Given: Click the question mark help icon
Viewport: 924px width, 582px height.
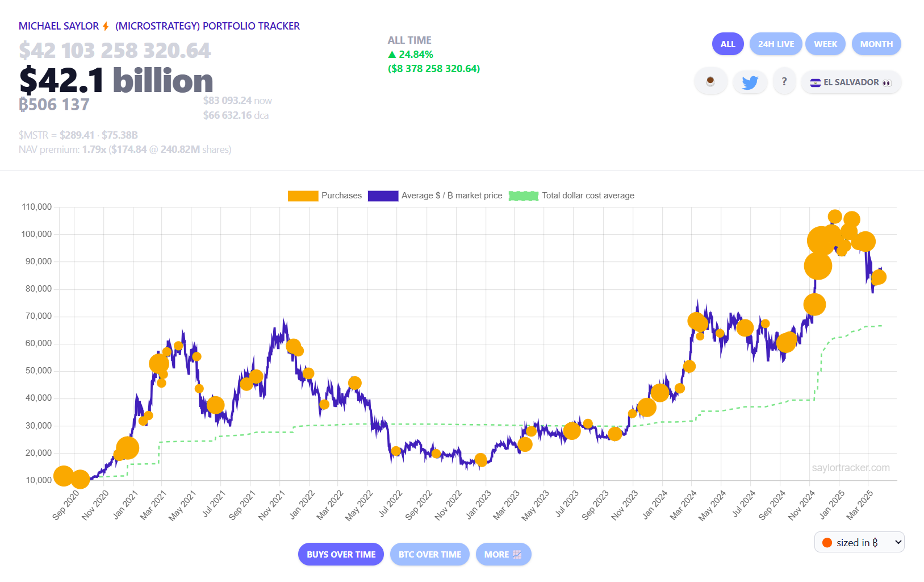Looking at the screenshot, I should [784, 82].
